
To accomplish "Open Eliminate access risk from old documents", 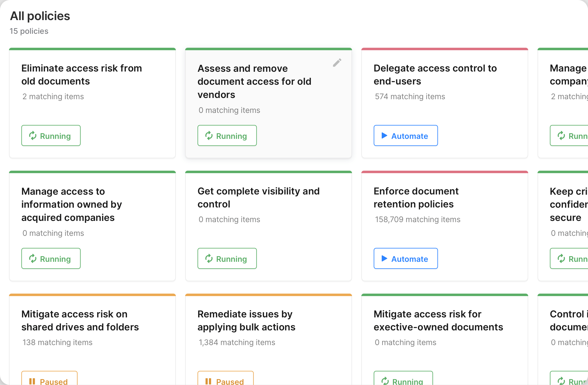I will click(x=82, y=75).
